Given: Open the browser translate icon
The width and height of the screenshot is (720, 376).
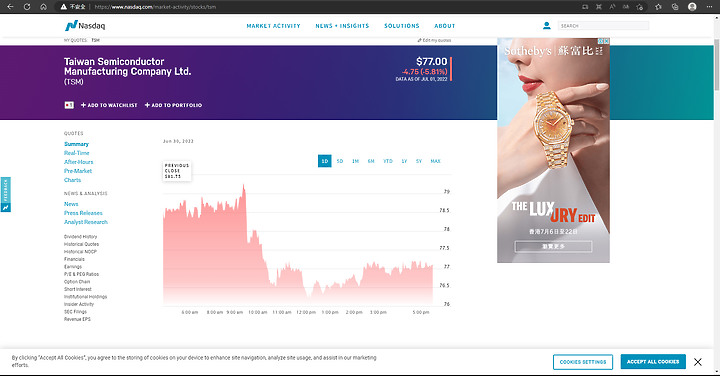Looking at the screenshot, I should (x=626, y=7).
